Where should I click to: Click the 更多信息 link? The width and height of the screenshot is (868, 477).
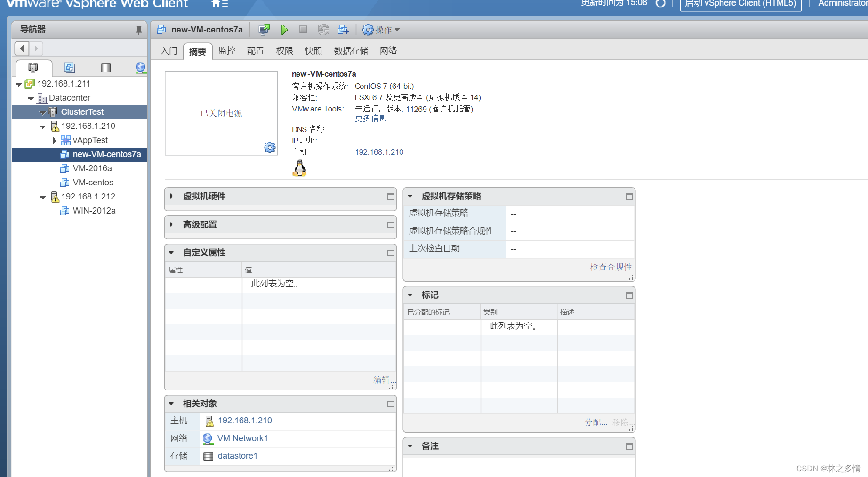pos(373,119)
